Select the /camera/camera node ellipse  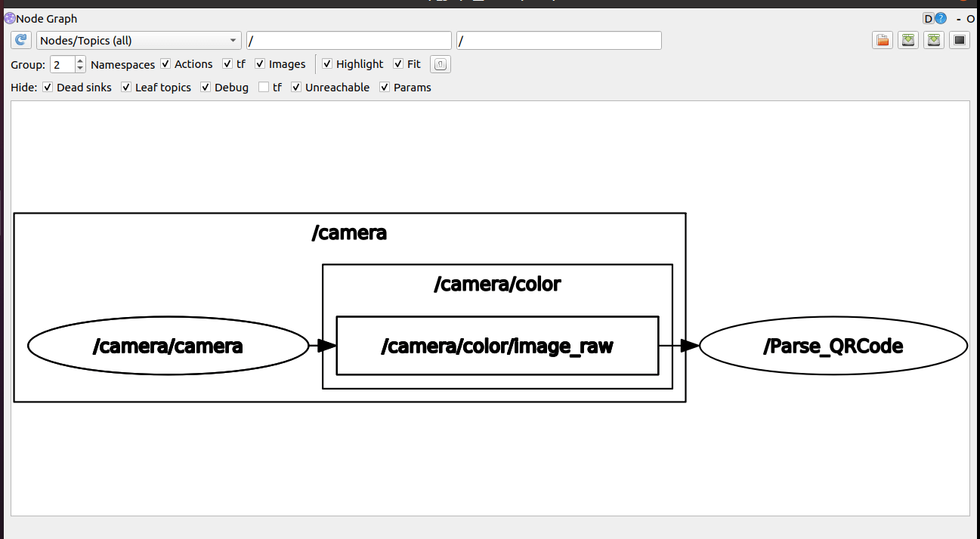[x=168, y=346]
